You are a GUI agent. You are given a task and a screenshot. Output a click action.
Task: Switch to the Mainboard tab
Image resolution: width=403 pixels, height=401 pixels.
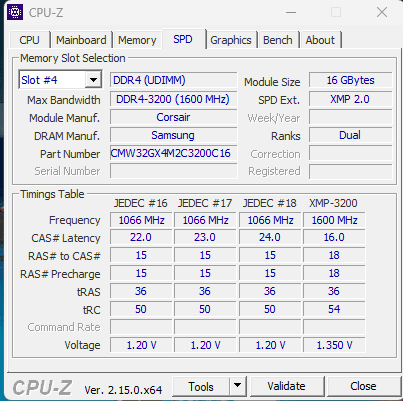(81, 40)
